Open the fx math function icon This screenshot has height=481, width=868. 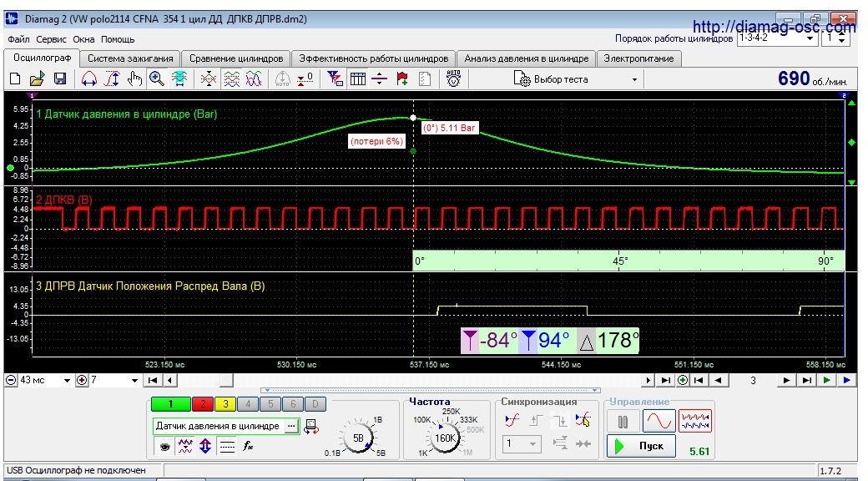(248, 446)
